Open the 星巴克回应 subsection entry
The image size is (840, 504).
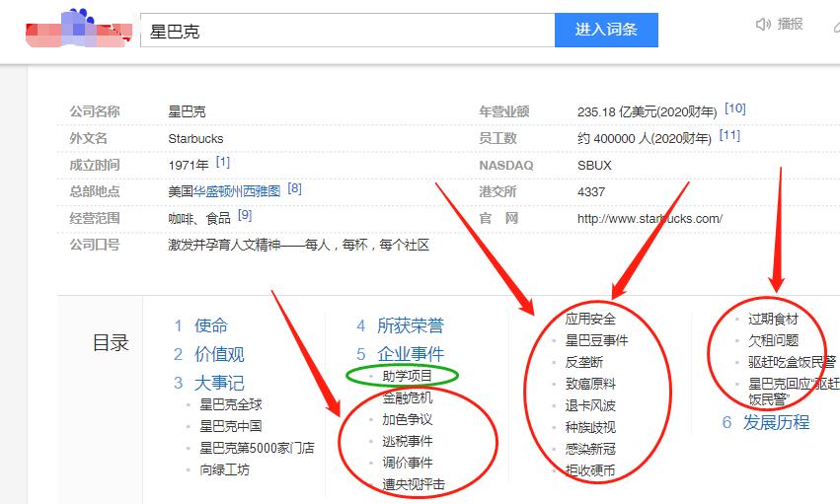tap(794, 392)
